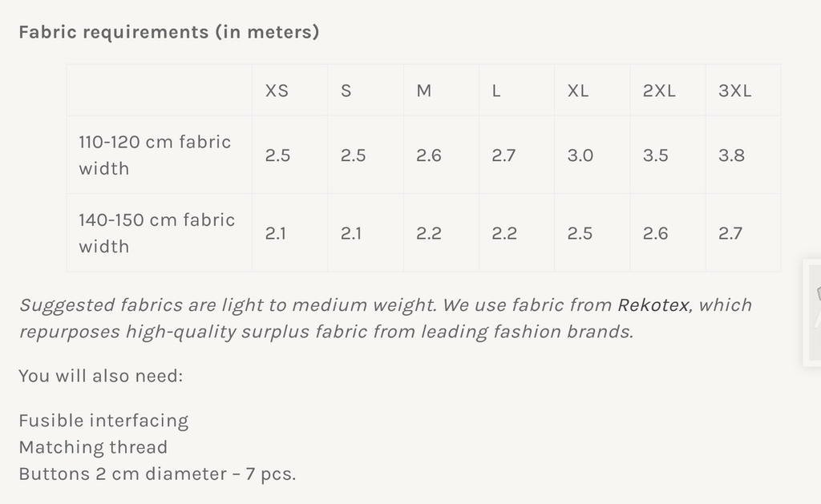The height and width of the screenshot is (504, 821).
Task: Select the M size column header
Action: click(424, 91)
